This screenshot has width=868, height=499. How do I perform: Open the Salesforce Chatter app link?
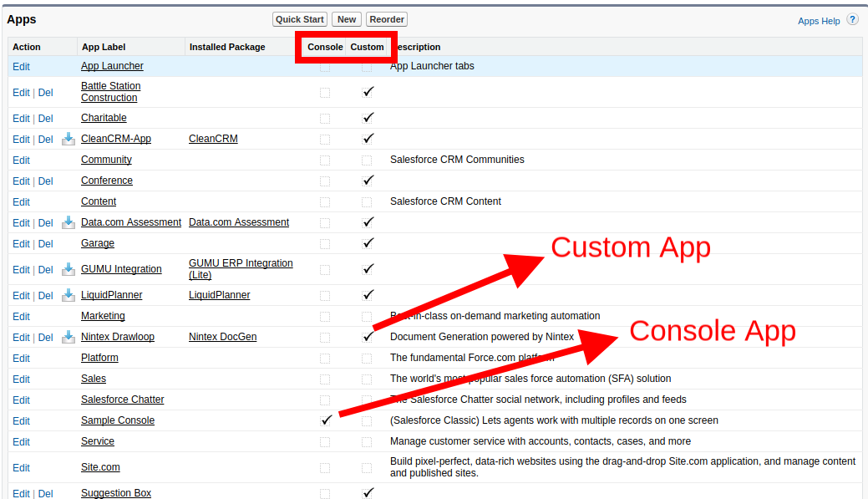tap(122, 400)
